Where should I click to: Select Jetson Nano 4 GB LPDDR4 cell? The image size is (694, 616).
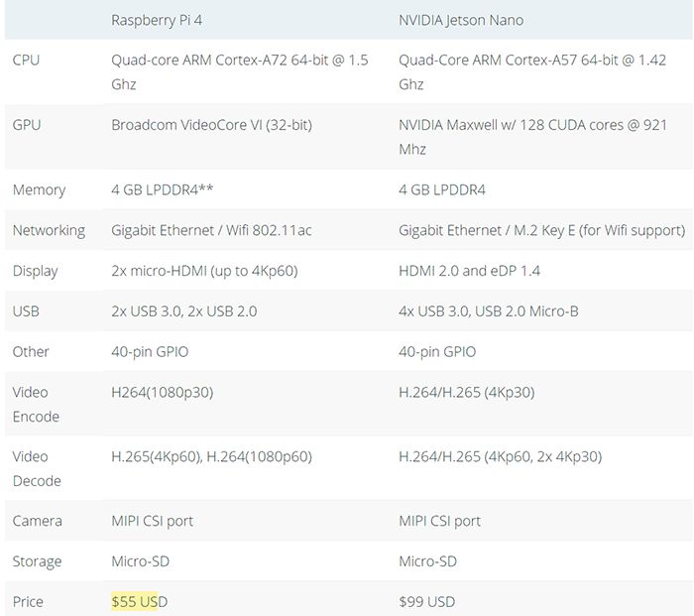pyautogui.click(x=442, y=190)
